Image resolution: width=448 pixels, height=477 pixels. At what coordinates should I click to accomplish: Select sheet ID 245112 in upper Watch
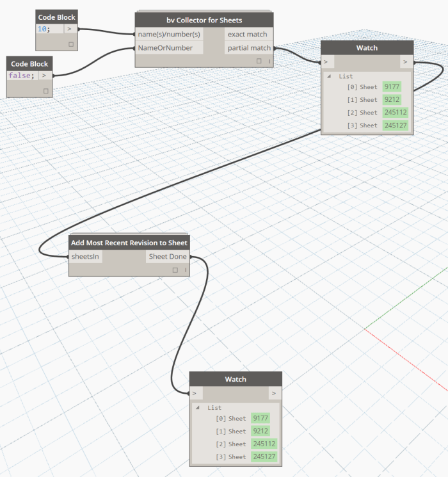(x=396, y=112)
